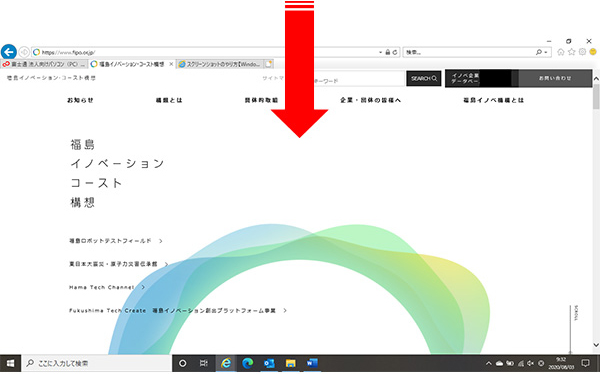
Task: Click the browser back arrow button
Action: point(9,52)
